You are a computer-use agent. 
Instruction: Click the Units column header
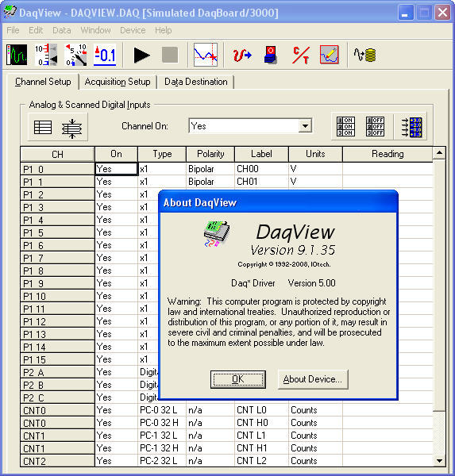[315, 154]
